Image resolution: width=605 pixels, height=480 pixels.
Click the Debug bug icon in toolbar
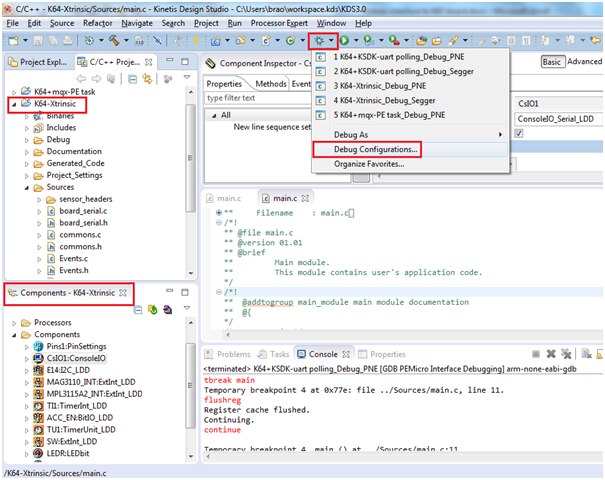319,40
